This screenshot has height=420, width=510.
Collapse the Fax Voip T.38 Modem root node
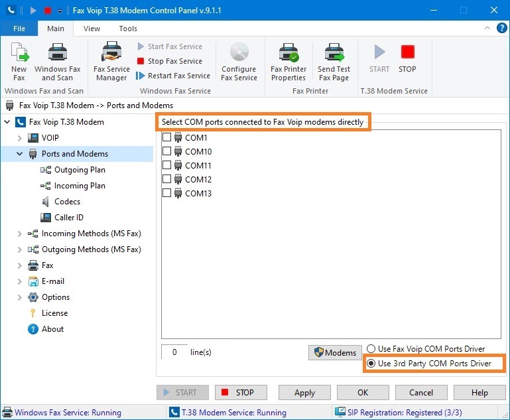(x=7, y=122)
